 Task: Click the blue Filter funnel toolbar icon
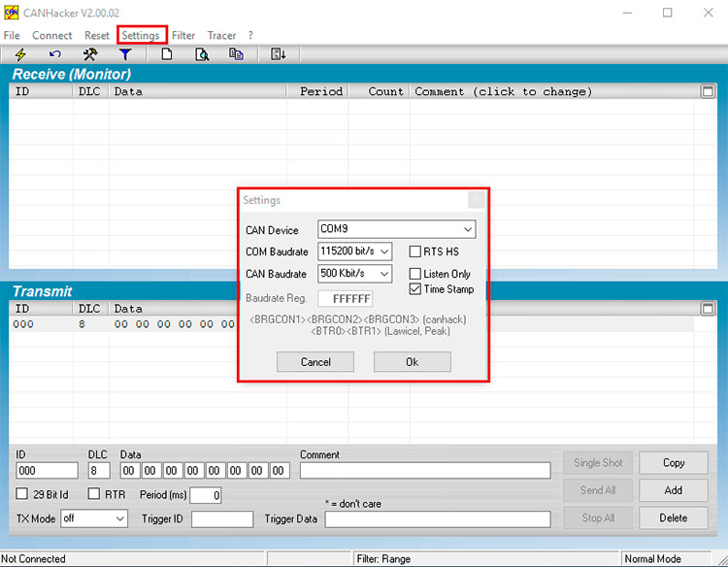tap(125, 54)
